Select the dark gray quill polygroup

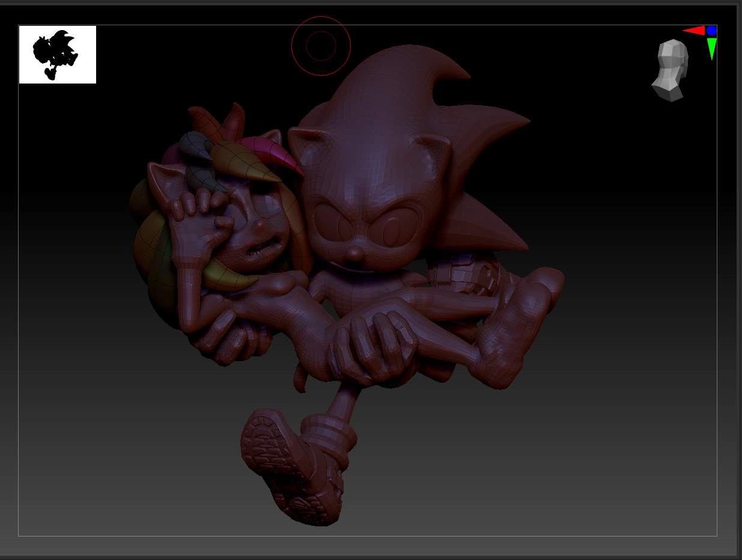196,144
